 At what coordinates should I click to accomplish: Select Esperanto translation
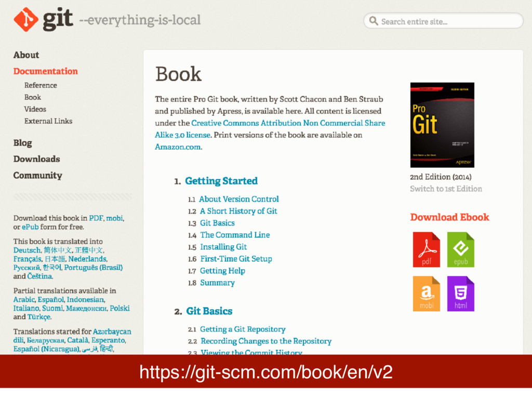(x=108, y=340)
